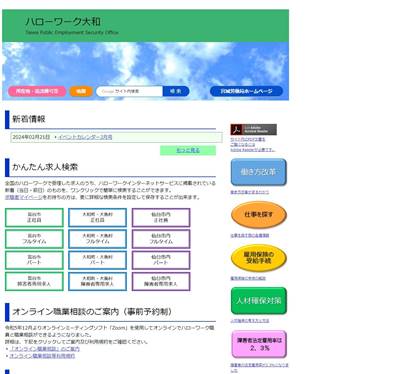Click the オンライン職業相談のご案内 section heading

click(x=92, y=312)
